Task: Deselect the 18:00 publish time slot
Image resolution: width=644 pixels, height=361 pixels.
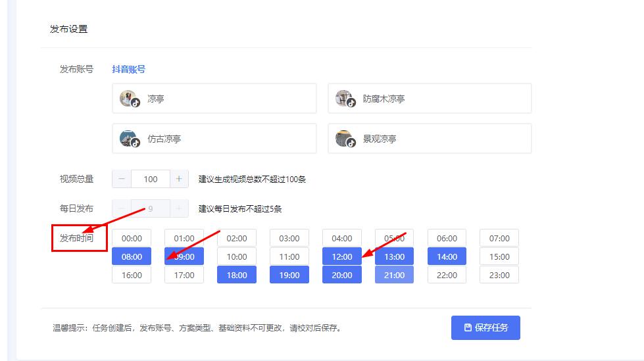Action: point(237,275)
